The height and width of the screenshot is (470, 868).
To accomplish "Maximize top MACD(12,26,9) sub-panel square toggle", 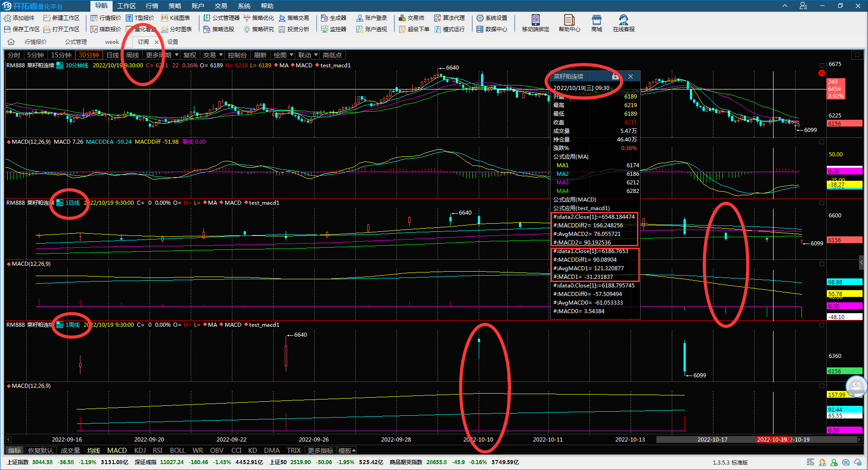I will tap(822, 142).
